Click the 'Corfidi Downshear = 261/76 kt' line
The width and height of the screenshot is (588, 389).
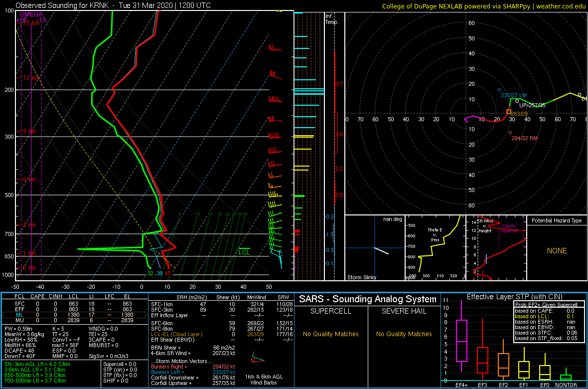(x=193, y=378)
